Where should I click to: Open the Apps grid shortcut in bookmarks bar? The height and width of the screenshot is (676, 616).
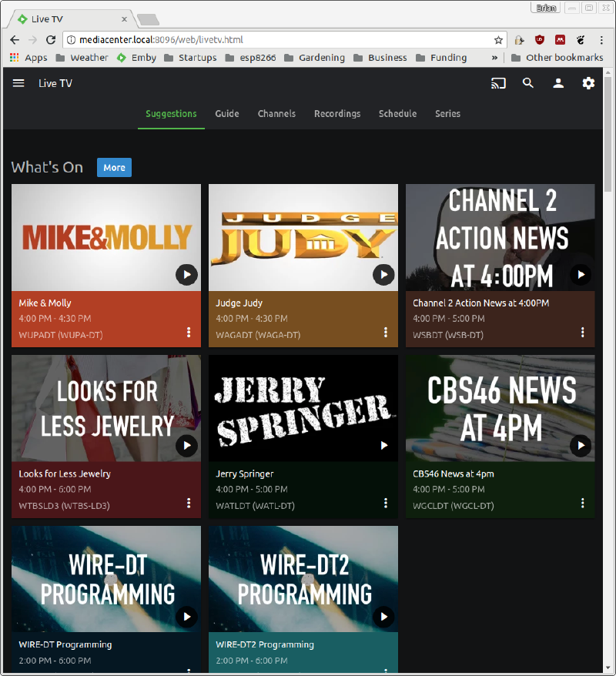pyautogui.click(x=28, y=57)
